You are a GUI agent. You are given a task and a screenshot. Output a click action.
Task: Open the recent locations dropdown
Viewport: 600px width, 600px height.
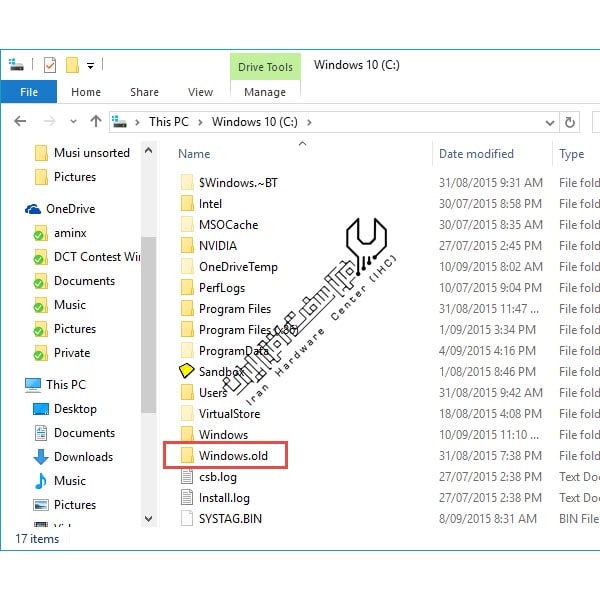click(73, 122)
